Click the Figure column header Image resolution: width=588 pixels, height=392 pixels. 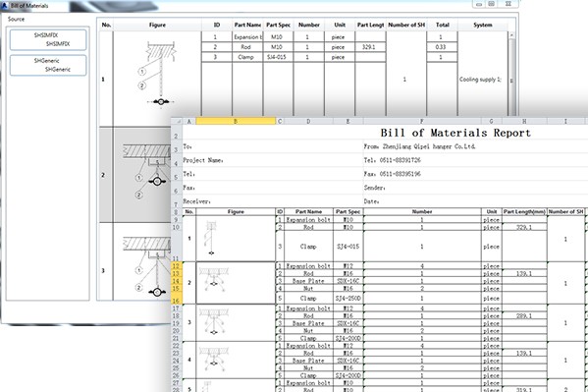coord(157,25)
